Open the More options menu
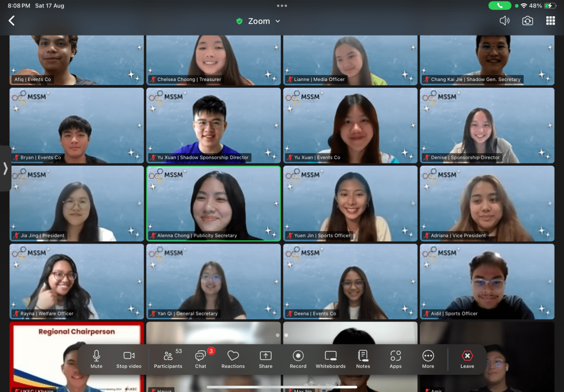The image size is (564, 392). [428, 359]
